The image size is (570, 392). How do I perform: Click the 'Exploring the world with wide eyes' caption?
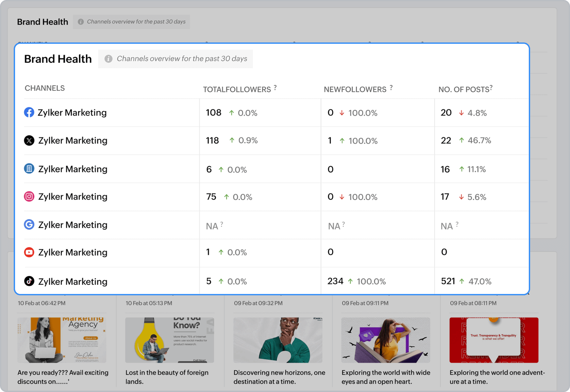(x=386, y=377)
